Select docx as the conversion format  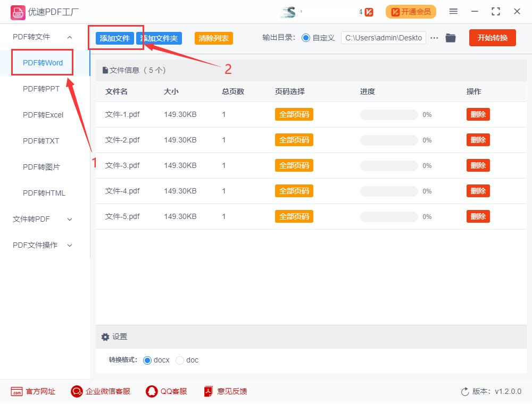click(147, 360)
